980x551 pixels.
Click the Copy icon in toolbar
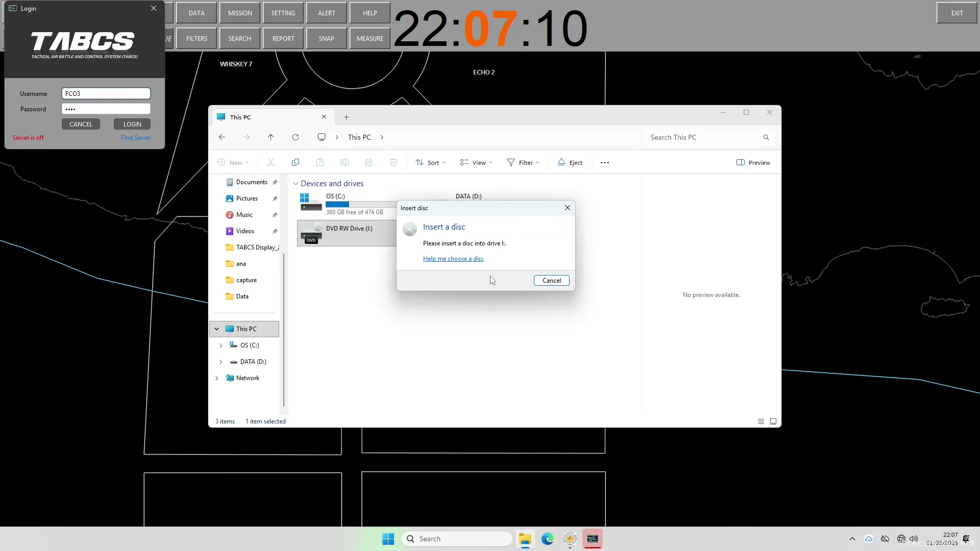[x=295, y=162]
